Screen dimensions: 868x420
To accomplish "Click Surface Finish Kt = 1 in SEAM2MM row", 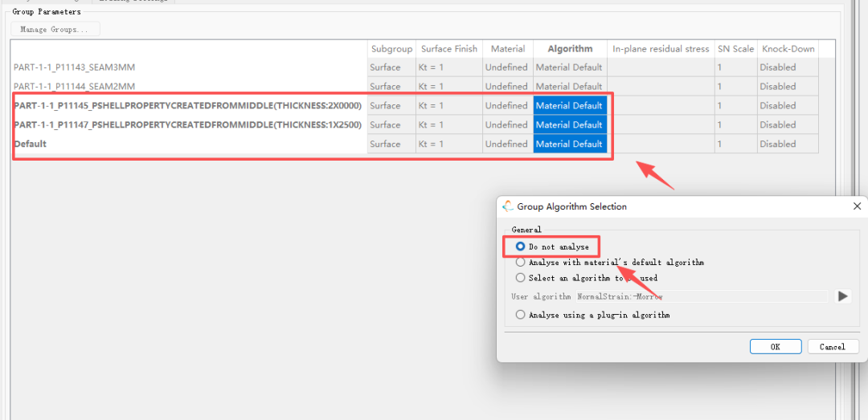I will pos(449,86).
